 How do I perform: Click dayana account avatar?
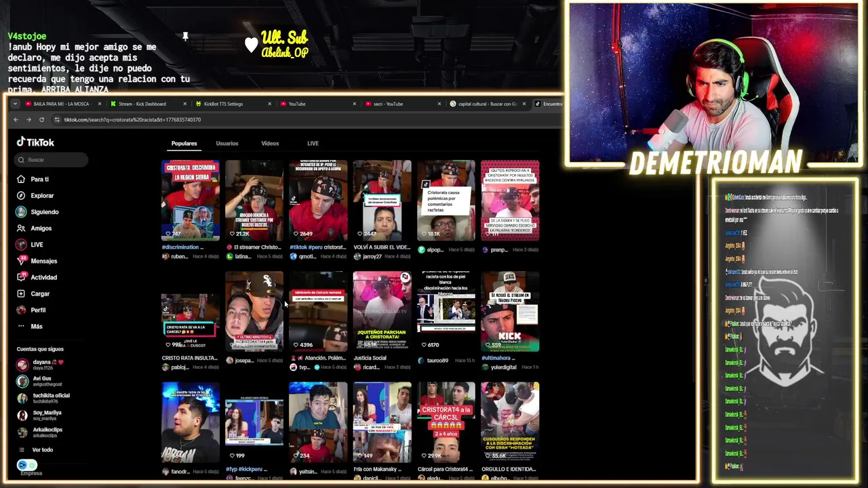(22, 365)
